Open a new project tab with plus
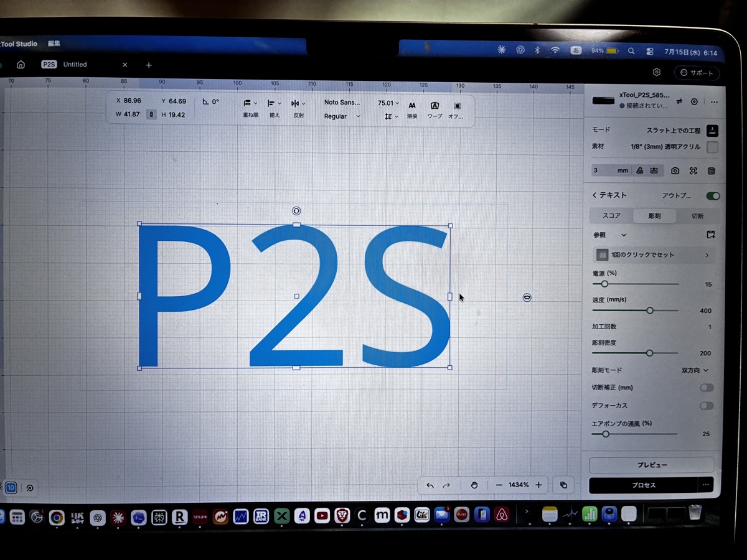747x560 pixels. tap(149, 65)
